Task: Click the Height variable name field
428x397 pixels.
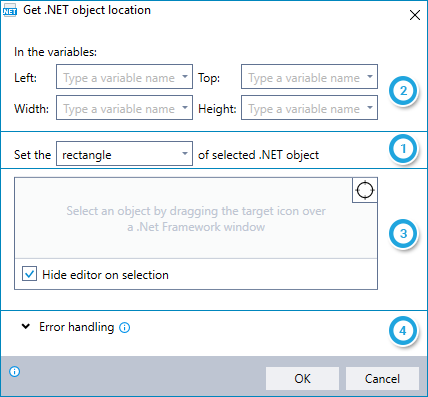Action: (309, 108)
